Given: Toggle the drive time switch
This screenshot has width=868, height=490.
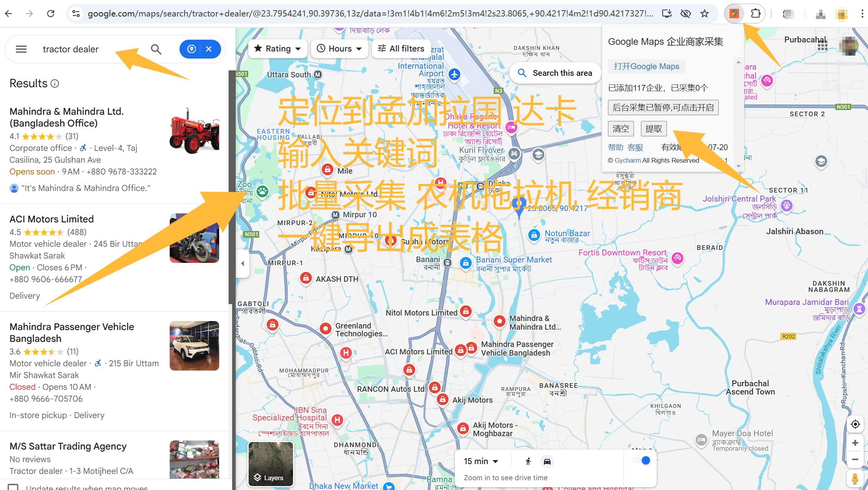Looking at the screenshot, I should (x=642, y=461).
